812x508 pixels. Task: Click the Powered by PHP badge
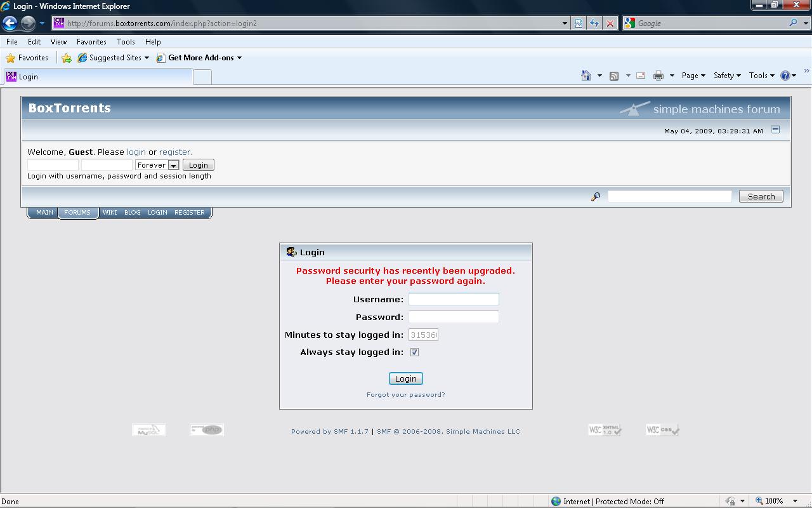click(x=207, y=430)
